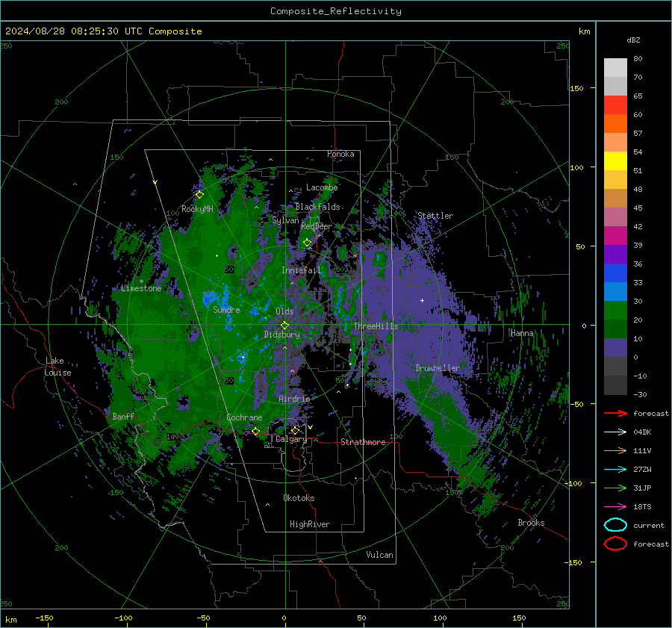This screenshot has width=672, height=628.
Task: Click the Composite_Reflectivity title text
Action: click(335, 11)
